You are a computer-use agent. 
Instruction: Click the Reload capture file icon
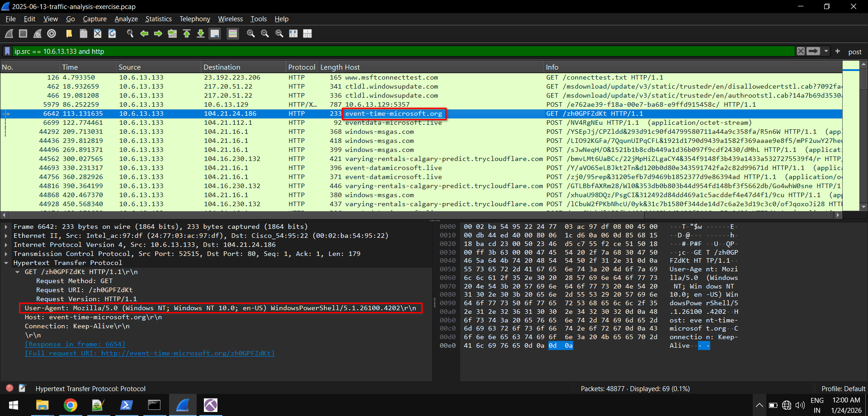112,33
